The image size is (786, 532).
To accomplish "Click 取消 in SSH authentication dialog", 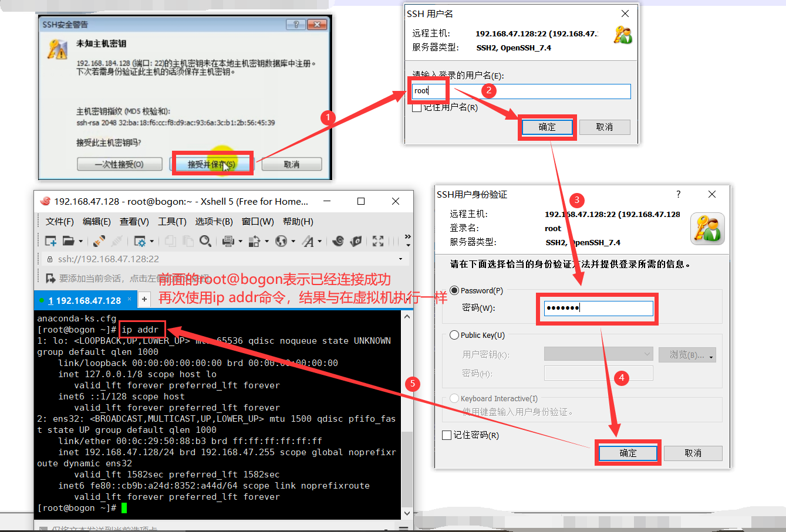I will [x=693, y=453].
